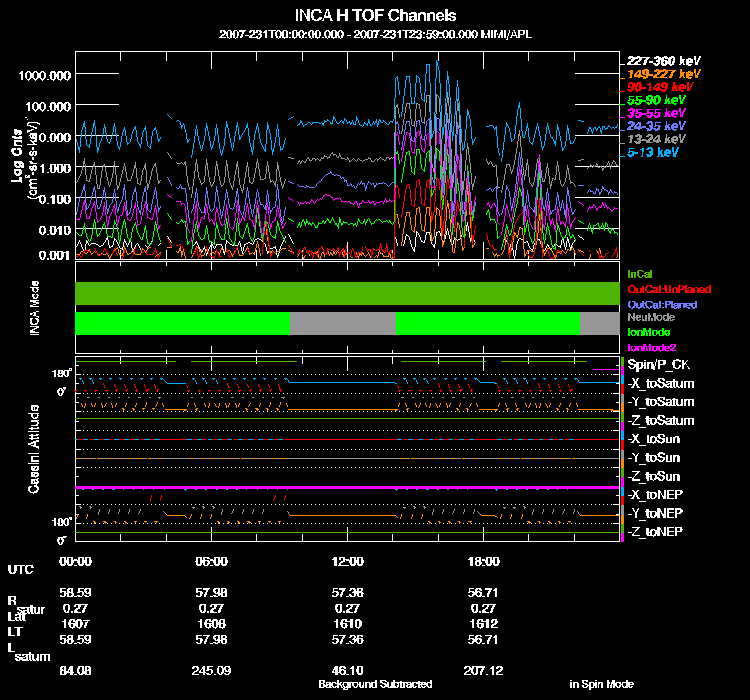Select the -X_toSaturn attitude legend label
This screenshot has width=750, height=700.
coord(659,384)
